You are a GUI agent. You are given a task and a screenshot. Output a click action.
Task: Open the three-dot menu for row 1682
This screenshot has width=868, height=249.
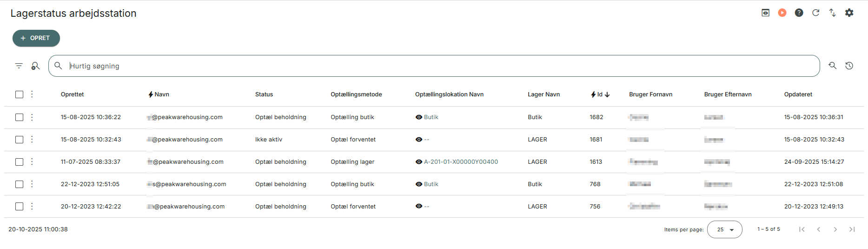tap(32, 117)
